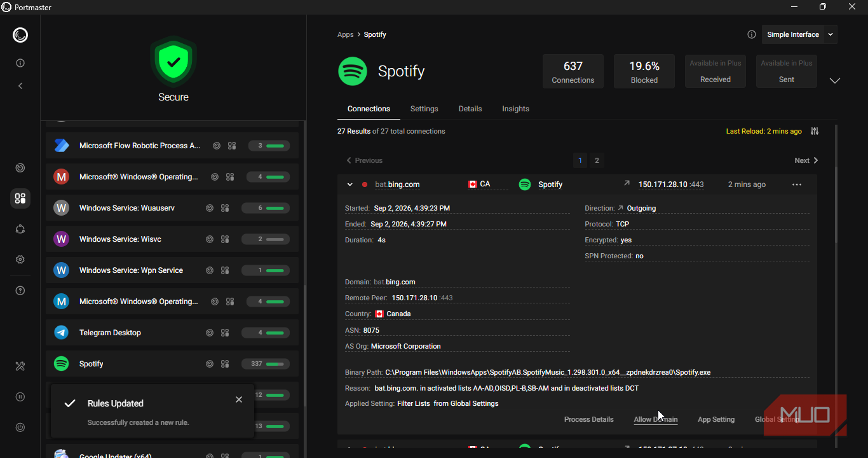
Task: Collapse the bat.bing.com connection details
Action: [350, 184]
